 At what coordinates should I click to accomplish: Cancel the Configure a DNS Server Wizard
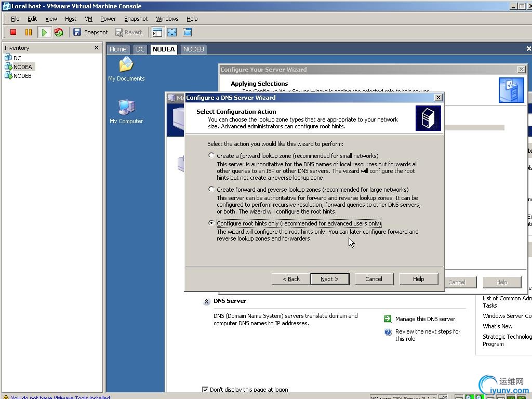(x=374, y=279)
